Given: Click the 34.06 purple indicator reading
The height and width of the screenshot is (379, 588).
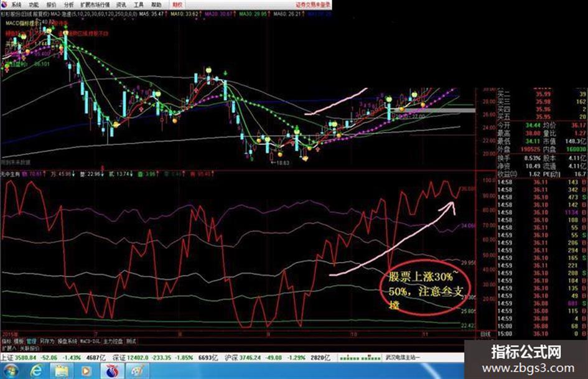Looking at the screenshot, I should 469,226.
